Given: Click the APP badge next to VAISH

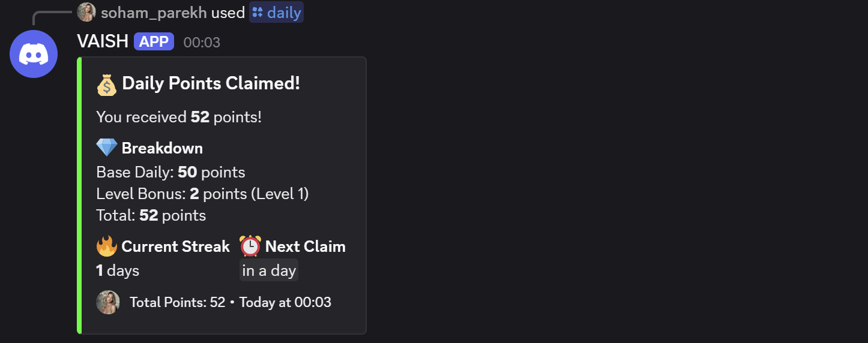Looking at the screenshot, I should [x=154, y=41].
